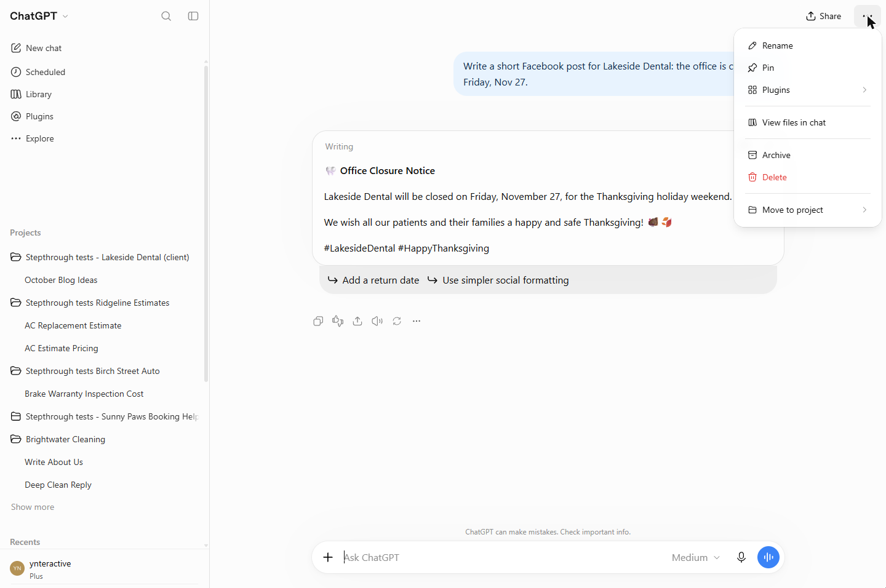Choose Delete in the conversation menu
Viewport: 886px width, 588px height.
point(808,177)
